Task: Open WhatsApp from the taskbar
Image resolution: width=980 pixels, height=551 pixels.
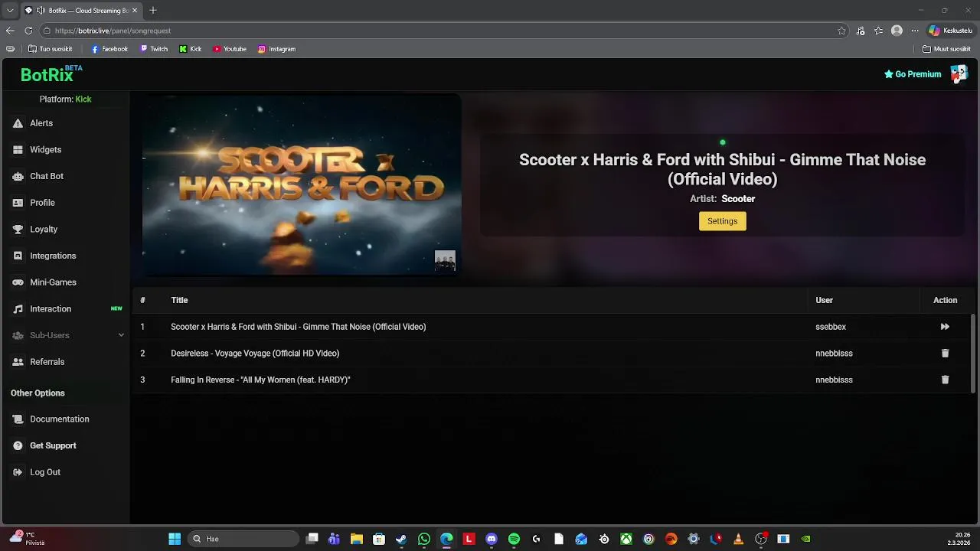Action: (x=424, y=539)
